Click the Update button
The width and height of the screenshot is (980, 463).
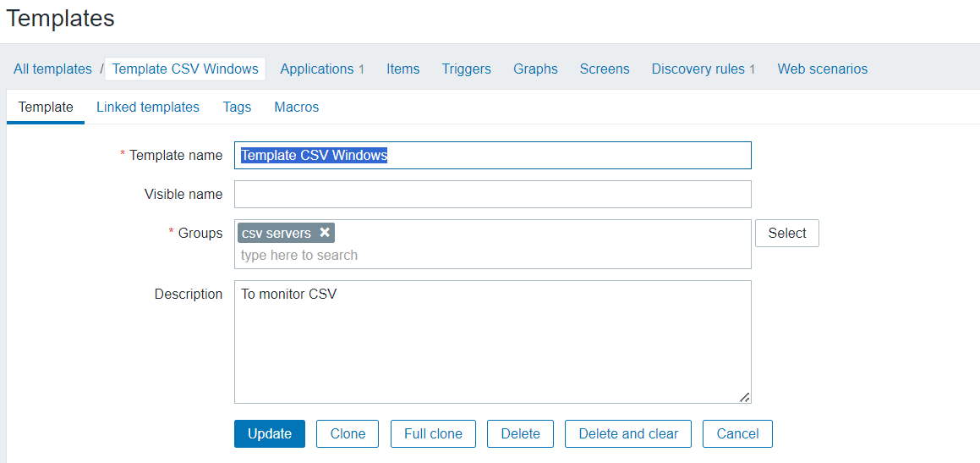[270, 433]
